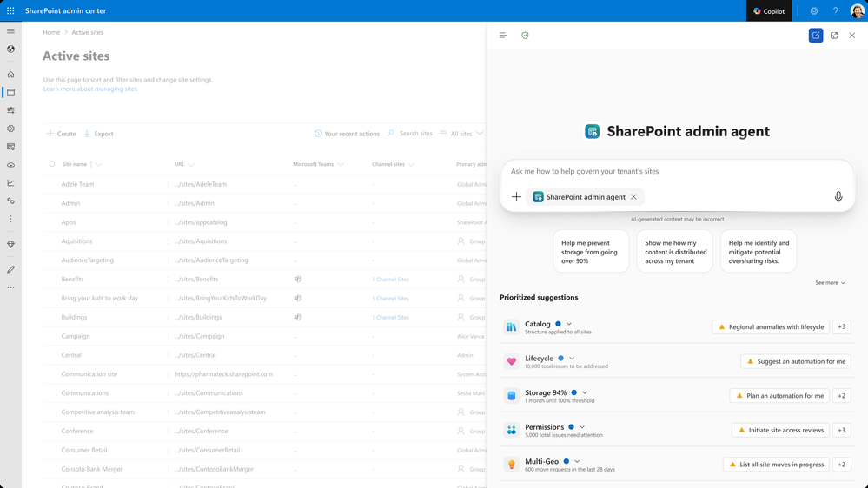Open the app launcher waffle icon
Viewport: 868px width, 488px height.
(10, 10)
